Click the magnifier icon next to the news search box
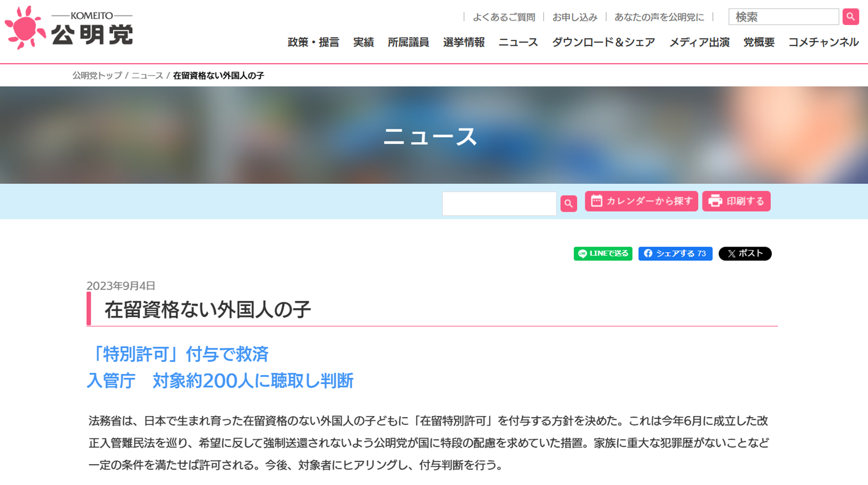Viewport: 868px width, 485px height. pos(568,203)
